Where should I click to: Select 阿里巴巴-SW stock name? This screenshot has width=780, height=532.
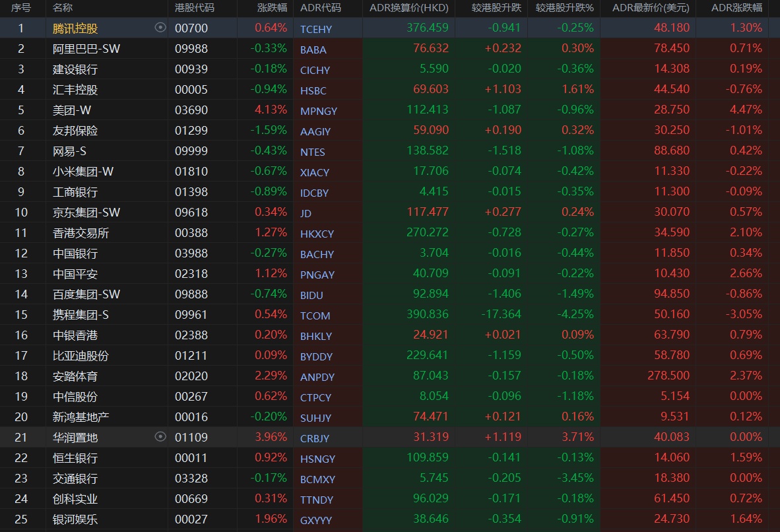pos(86,48)
